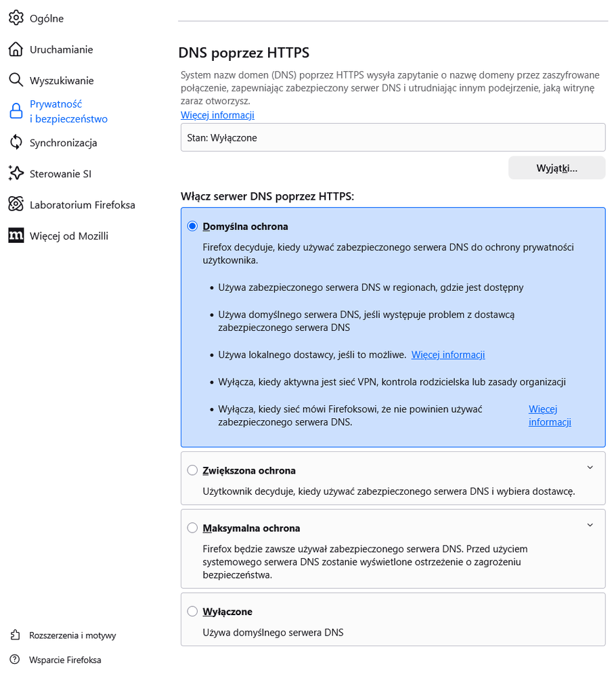The height and width of the screenshot is (676, 616).
Task: Click the Laboratorium Firefoksa atom icon
Action: click(16, 204)
